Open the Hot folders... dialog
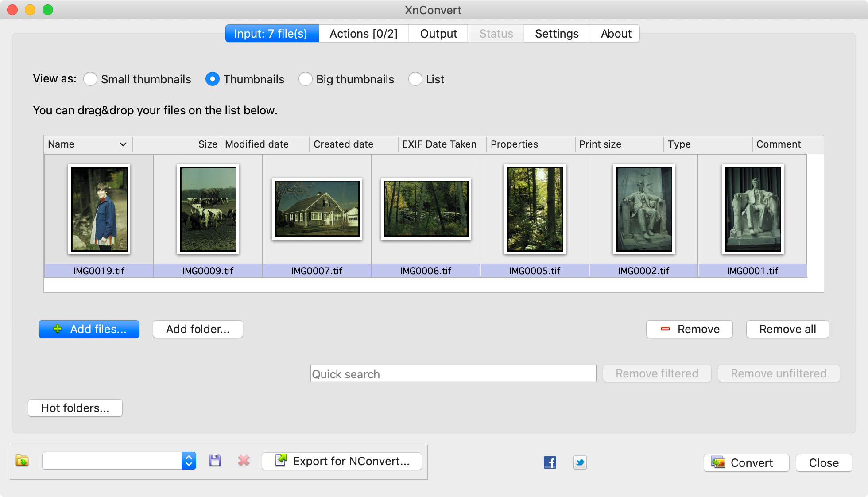 click(75, 408)
